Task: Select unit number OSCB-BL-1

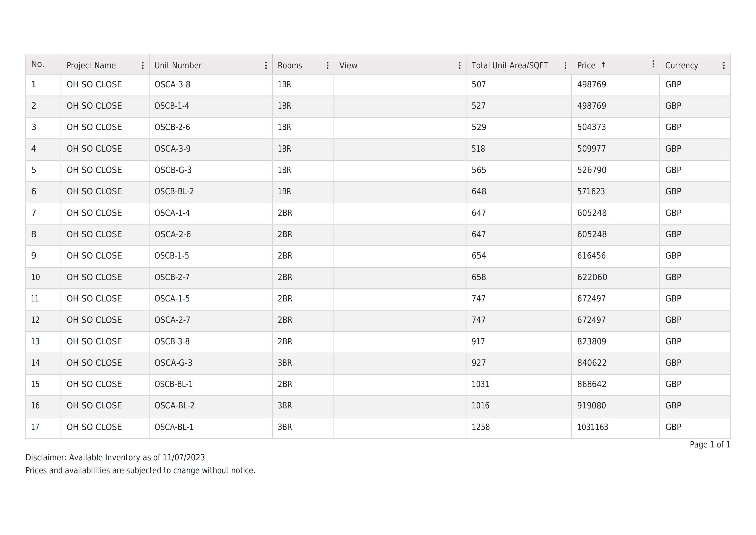Action: 173,384
